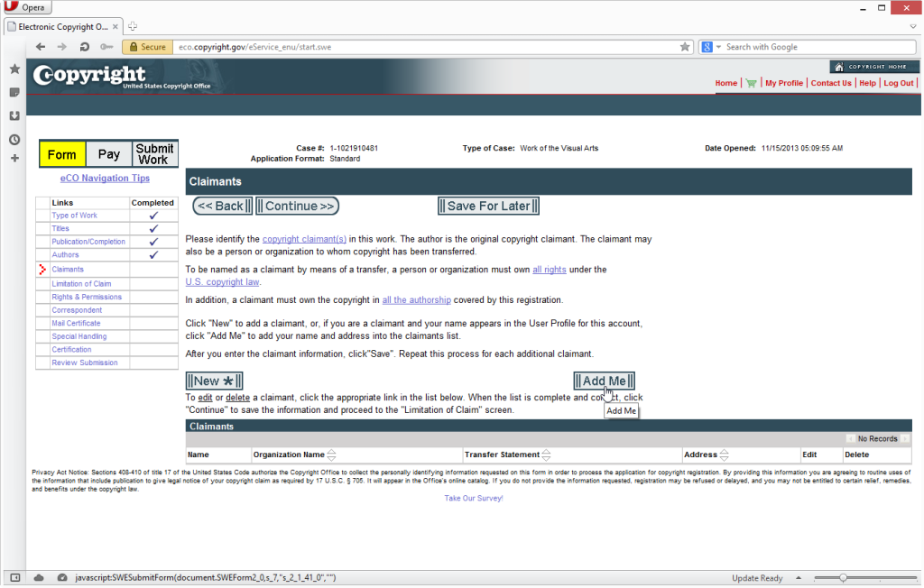This screenshot has height=588, width=924.
Task: Sort by Address column arrows
Action: tap(725, 455)
